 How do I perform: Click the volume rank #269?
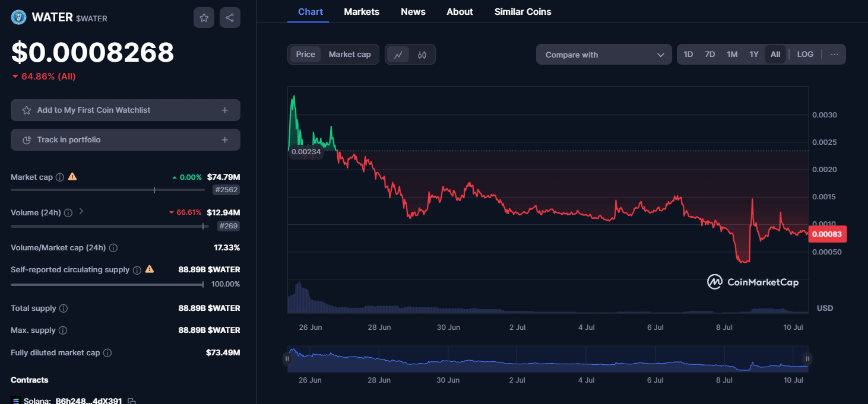pos(229,226)
